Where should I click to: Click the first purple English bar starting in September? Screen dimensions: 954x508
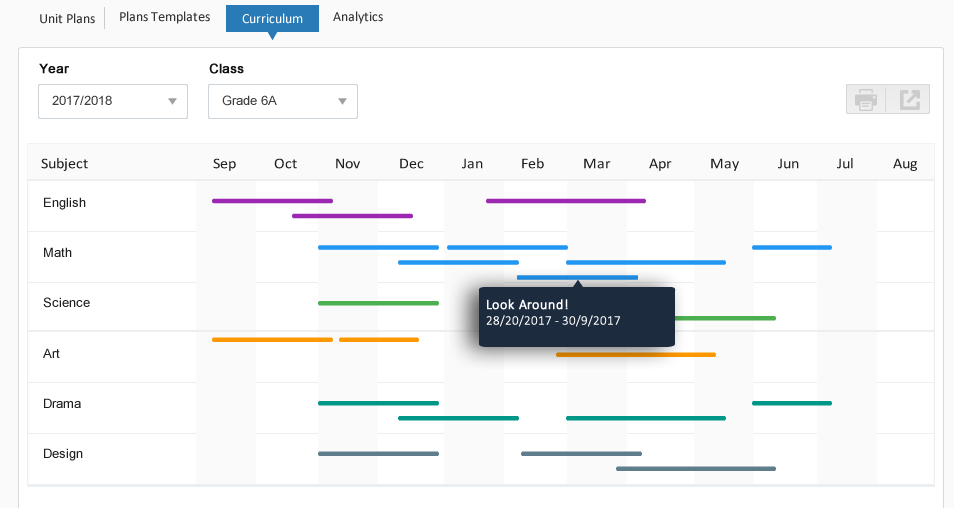point(272,201)
